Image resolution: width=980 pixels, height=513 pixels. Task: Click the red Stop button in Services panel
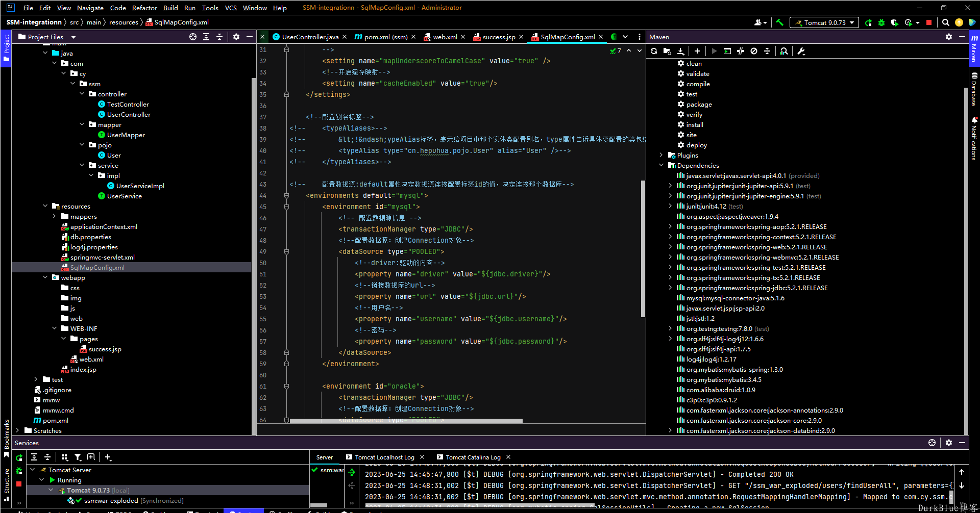(19, 484)
